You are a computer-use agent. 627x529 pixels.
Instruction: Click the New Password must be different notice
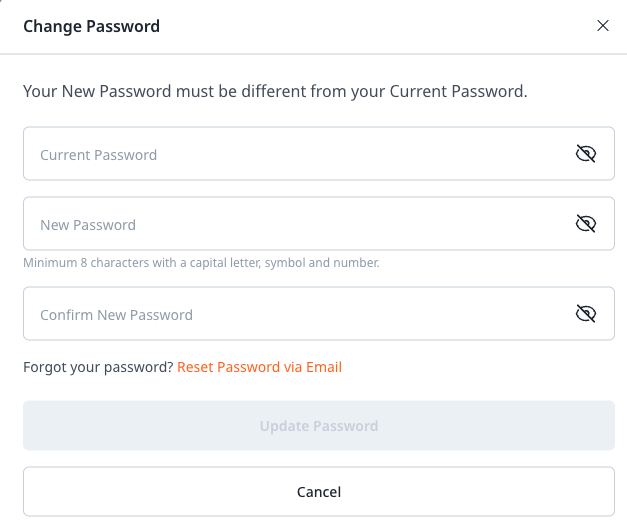[275, 92]
